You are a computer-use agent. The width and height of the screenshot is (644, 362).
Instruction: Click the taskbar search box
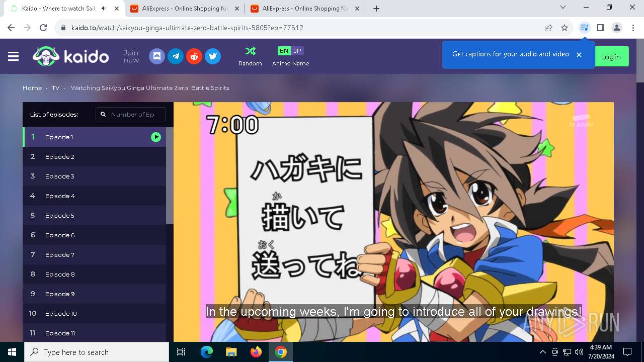[97, 352]
